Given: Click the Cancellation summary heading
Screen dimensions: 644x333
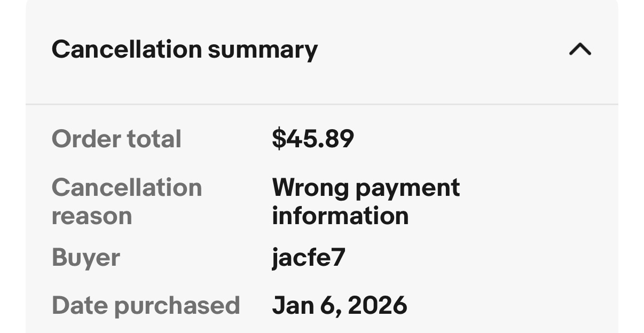Looking at the screenshot, I should point(184,50).
